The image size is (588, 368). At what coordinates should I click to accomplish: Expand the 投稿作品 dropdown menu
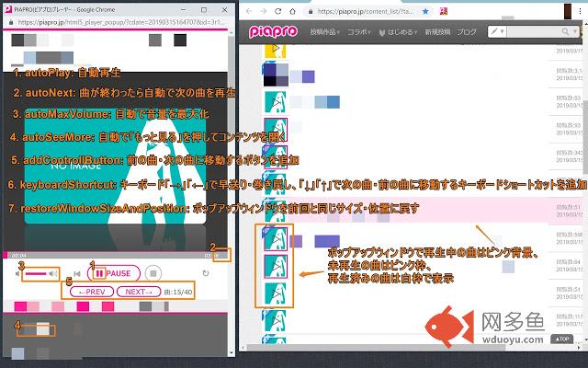pyautogui.click(x=324, y=32)
